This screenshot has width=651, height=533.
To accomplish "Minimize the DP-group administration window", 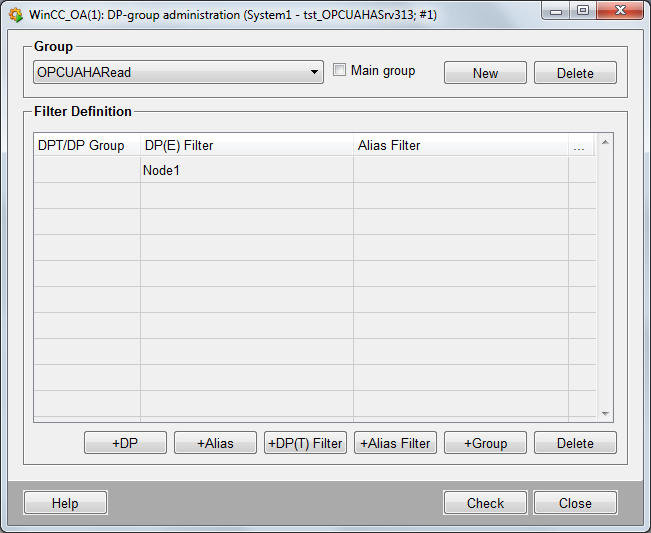I will pos(556,11).
